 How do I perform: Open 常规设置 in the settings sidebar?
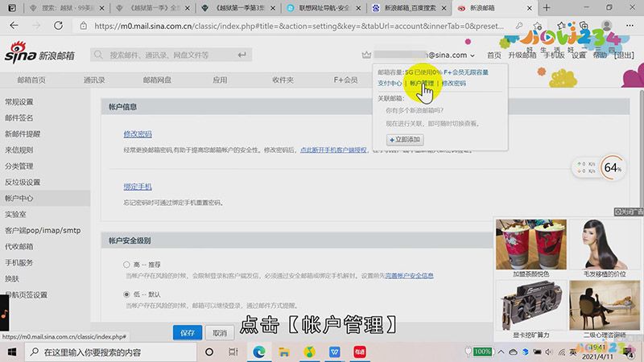pyautogui.click(x=19, y=102)
